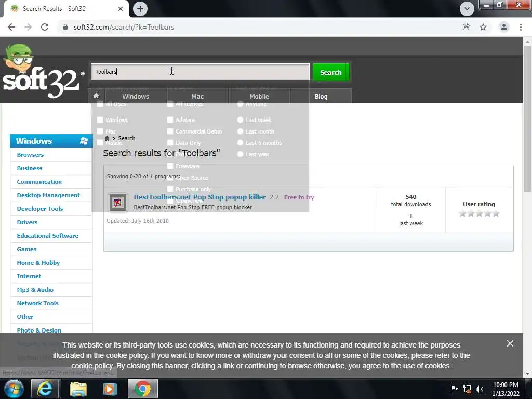Open the tab search dropdown arrow

point(467,9)
